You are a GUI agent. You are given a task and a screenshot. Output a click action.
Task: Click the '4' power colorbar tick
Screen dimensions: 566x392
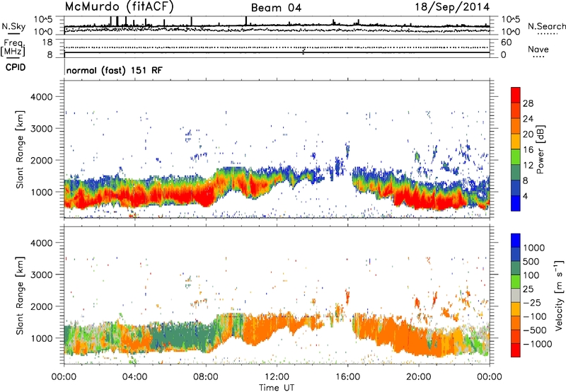(x=525, y=196)
